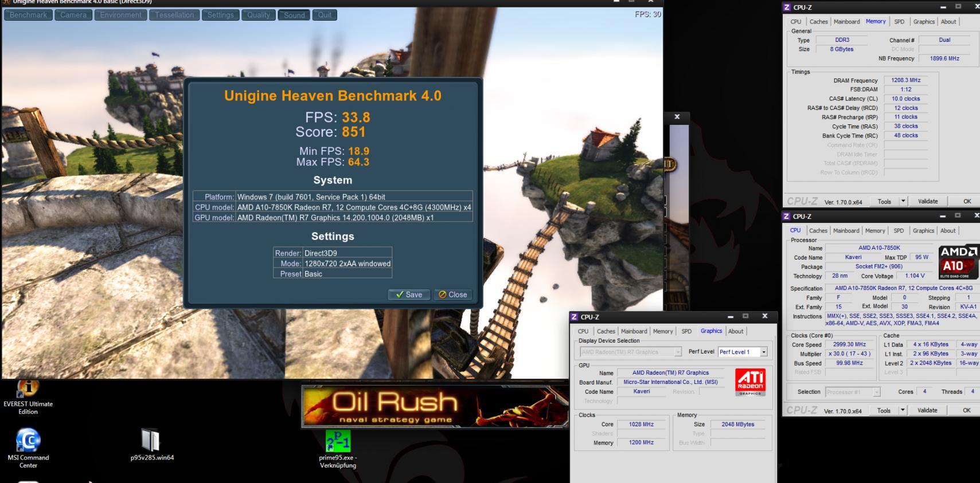The height and width of the screenshot is (483, 980).
Task: Click GPU Core clock 1028 MHz value
Action: click(641, 425)
